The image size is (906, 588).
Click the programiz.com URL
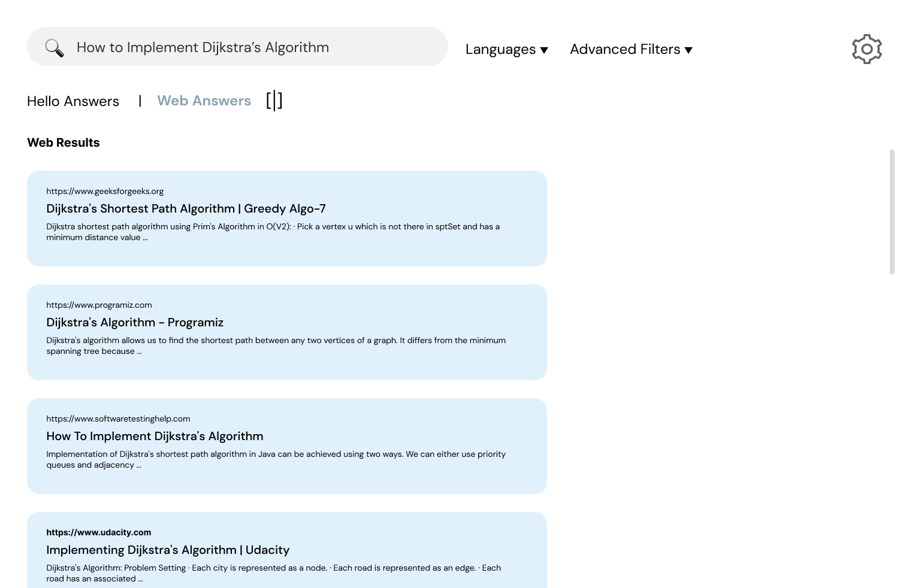point(99,305)
